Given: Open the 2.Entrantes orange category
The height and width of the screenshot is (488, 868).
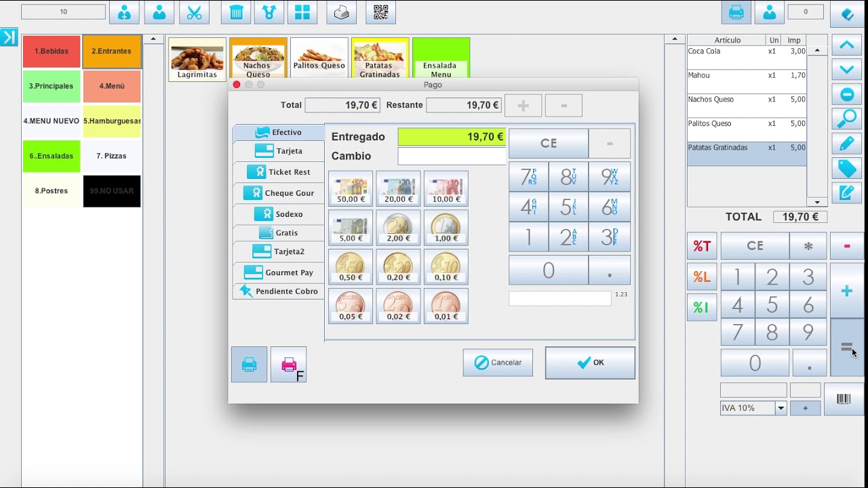Looking at the screenshot, I should 112,52.
